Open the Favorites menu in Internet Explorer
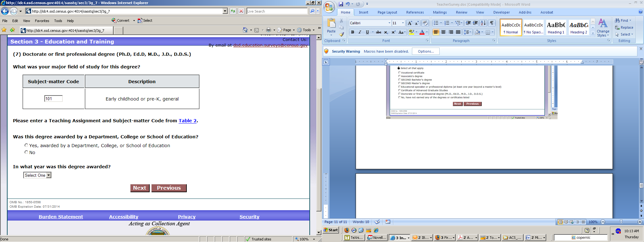This screenshot has height=242, width=644. click(42, 21)
